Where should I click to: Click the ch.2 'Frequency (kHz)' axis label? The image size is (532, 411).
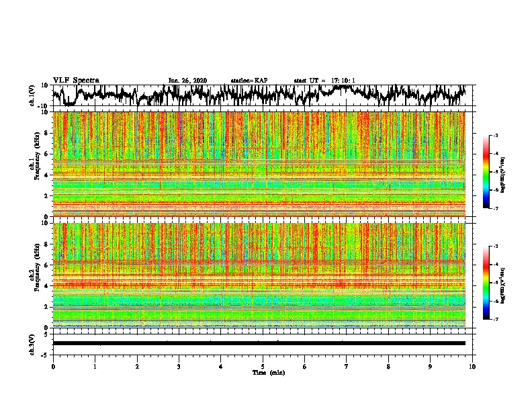[x=37, y=267]
